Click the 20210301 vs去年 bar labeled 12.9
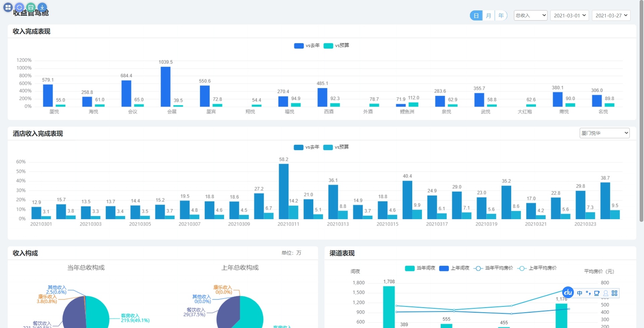644x328 pixels. click(x=36, y=213)
